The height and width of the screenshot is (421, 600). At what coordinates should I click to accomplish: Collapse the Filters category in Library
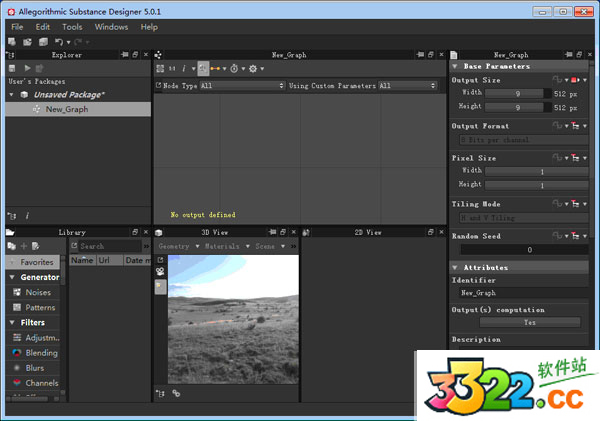pyautogui.click(x=12, y=323)
